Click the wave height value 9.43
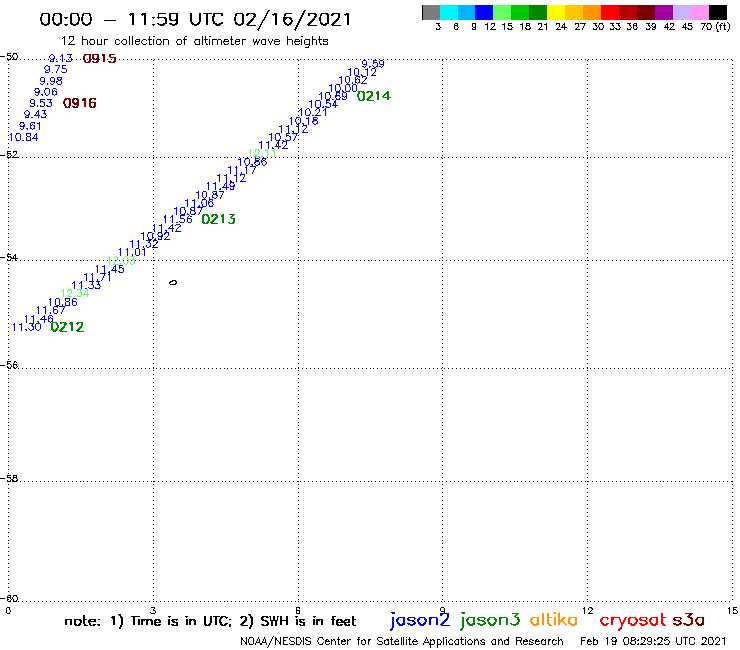The image size is (740, 650). (35, 114)
